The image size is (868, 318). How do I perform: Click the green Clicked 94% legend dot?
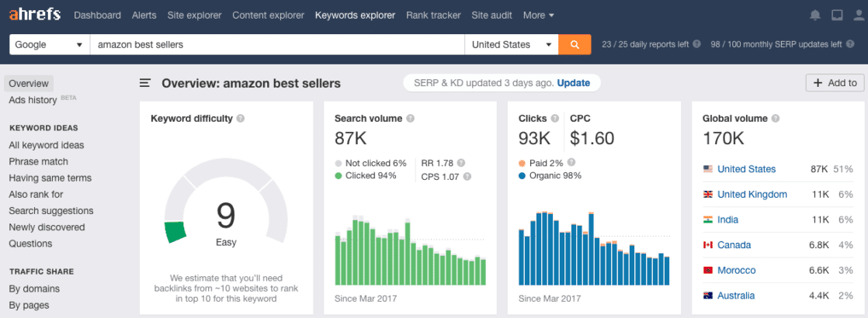click(x=339, y=176)
